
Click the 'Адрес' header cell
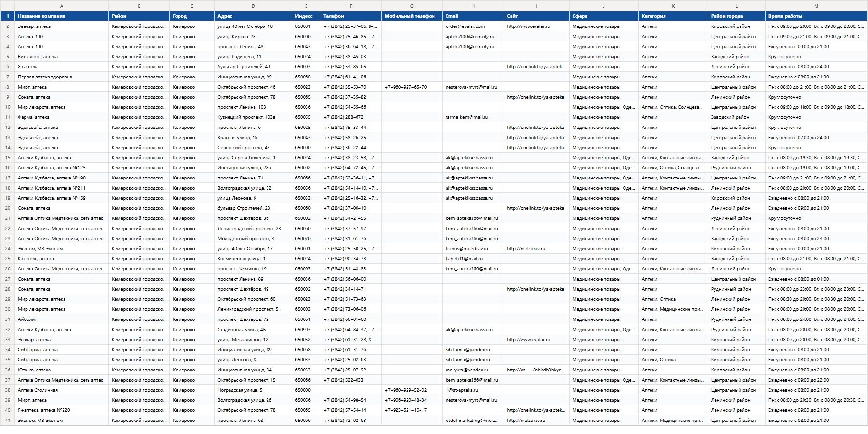click(x=253, y=16)
